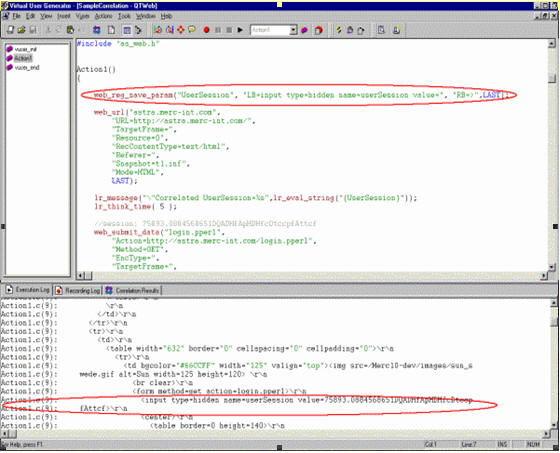The height and width of the screenshot is (453, 560).
Task: Click the red cross-shaped rendezvous toolbar icon
Action: click(181, 30)
